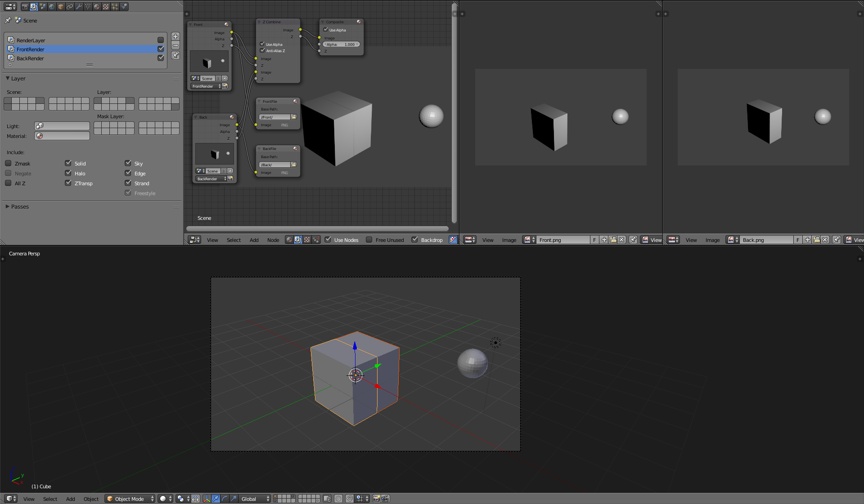The width and height of the screenshot is (864, 504).
Task: Click the OpenGL render active viewport icon
Action: 377,499
